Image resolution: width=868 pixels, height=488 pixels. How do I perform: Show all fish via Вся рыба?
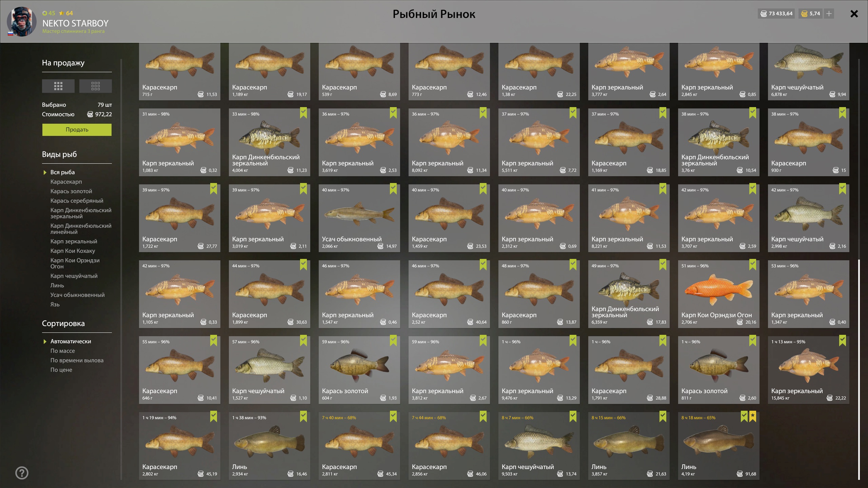point(63,172)
